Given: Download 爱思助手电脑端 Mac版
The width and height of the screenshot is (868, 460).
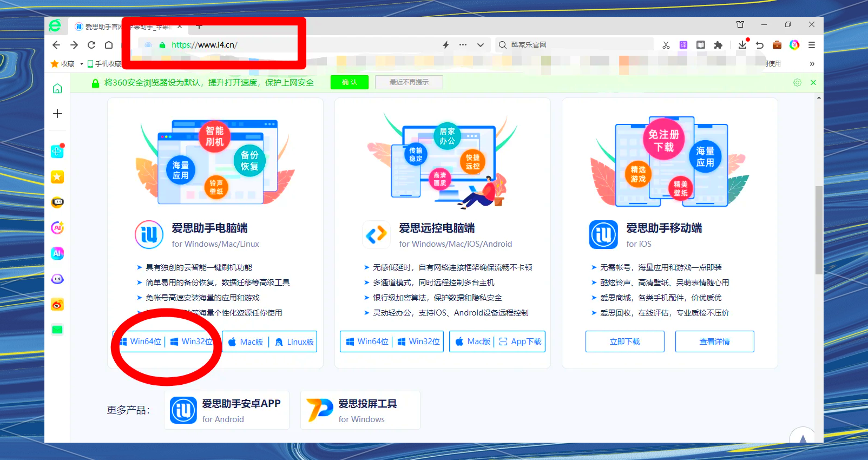Looking at the screenshot, I should point(246,342).
